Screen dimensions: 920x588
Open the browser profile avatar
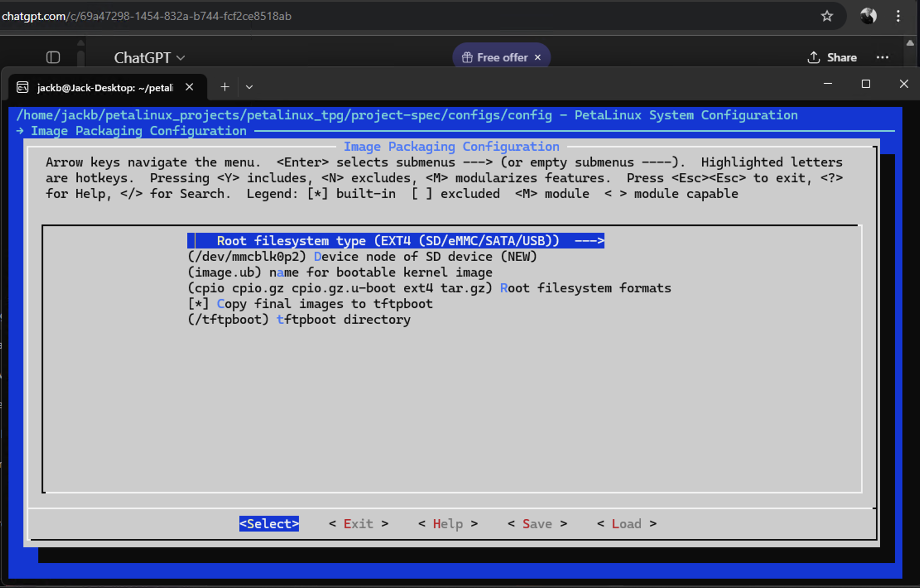868,16
